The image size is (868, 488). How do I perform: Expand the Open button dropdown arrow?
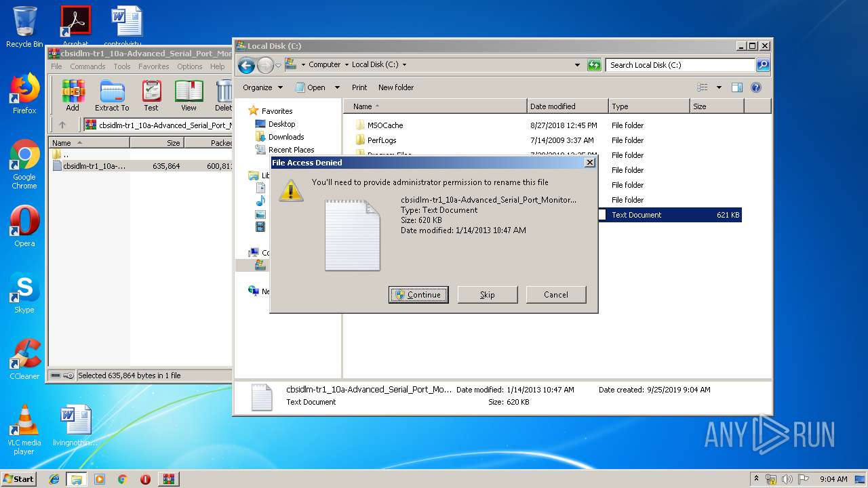(338, 87)
